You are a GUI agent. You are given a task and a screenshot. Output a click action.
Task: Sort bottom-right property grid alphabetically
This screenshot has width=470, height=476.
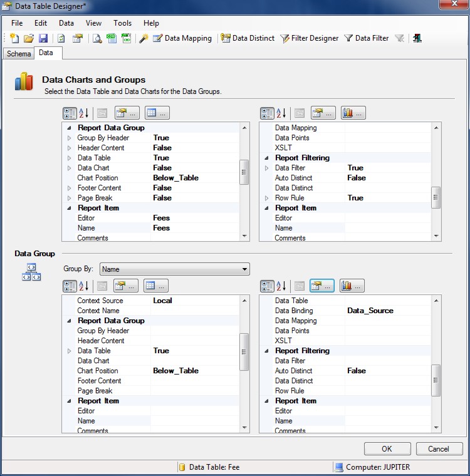(x=281, y=286)
